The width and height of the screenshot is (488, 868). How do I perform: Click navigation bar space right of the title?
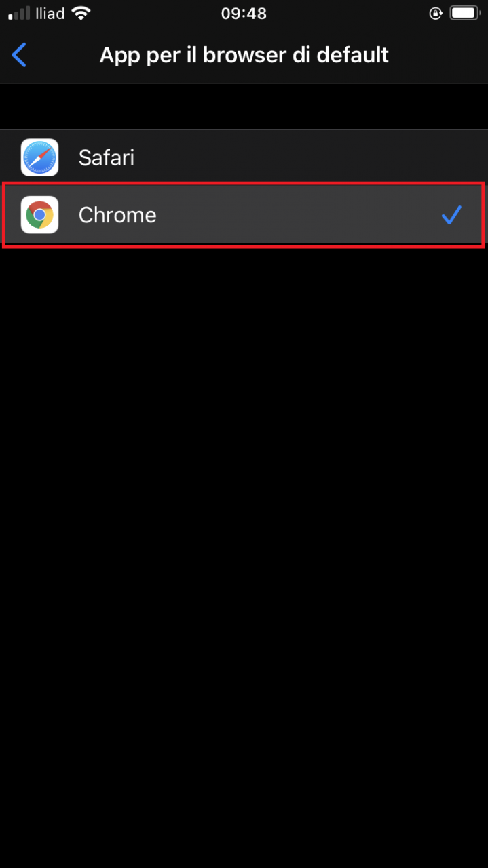point(438,55)
